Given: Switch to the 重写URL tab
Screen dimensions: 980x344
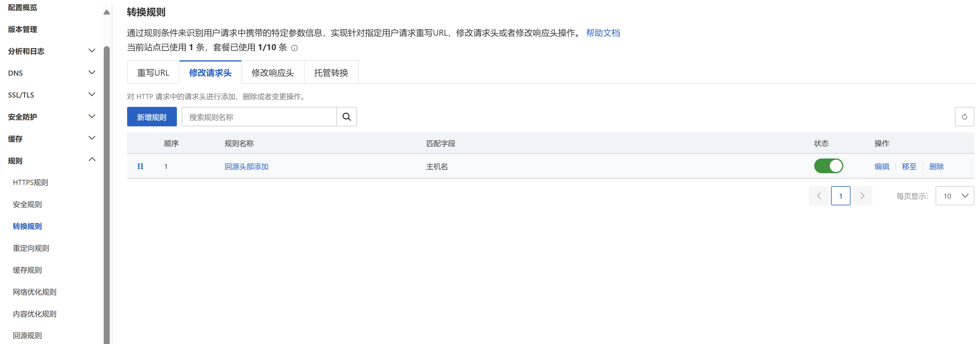Looking at the screenshot, I should pyautogui.click(x=153, y=72).
